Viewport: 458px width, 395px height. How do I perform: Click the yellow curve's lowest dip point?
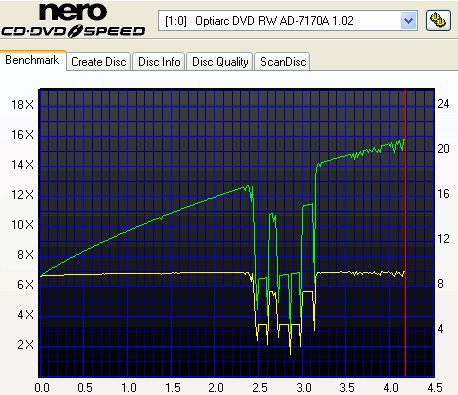click(290, 353)
